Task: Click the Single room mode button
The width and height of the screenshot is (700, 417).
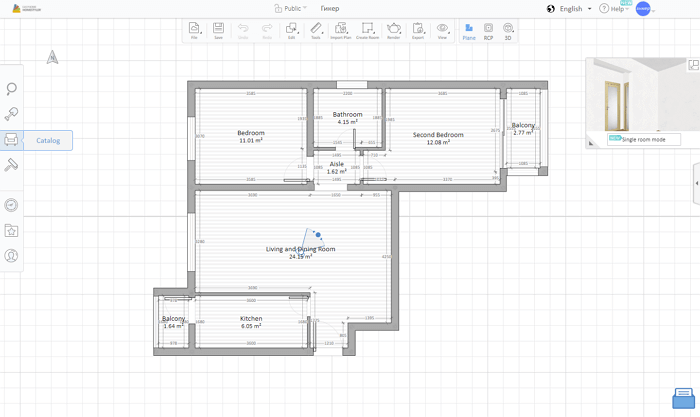Action: pos(643,140)
